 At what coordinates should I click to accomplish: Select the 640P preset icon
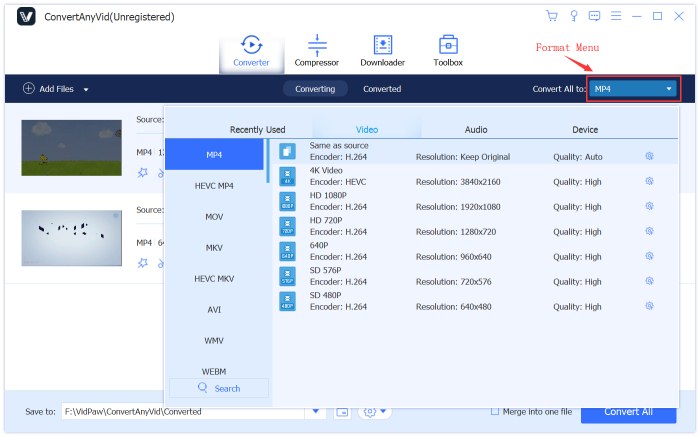tap(288, 251)
